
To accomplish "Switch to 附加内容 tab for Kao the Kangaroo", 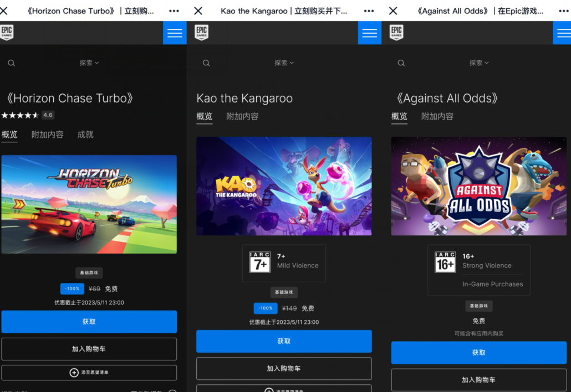I will tap(242, 116).
